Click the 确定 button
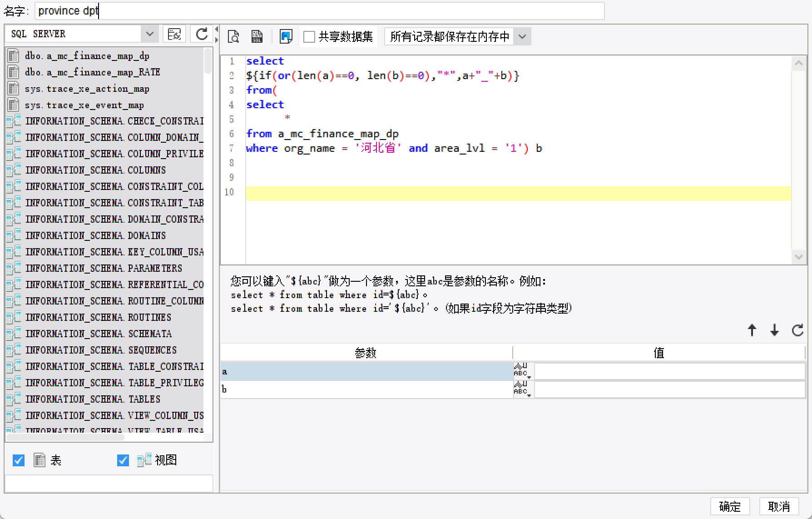812x519 pixels. [730, 506]
